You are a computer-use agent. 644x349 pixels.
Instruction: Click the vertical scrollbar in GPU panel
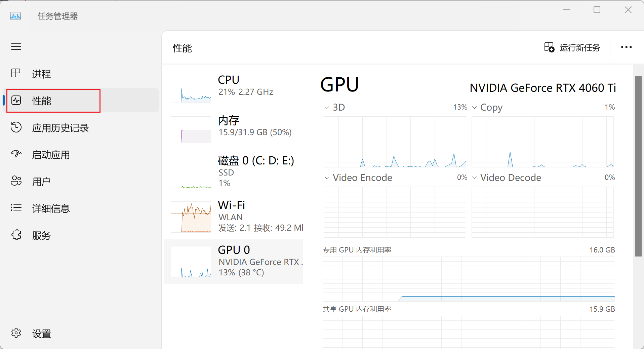(638, 166)
